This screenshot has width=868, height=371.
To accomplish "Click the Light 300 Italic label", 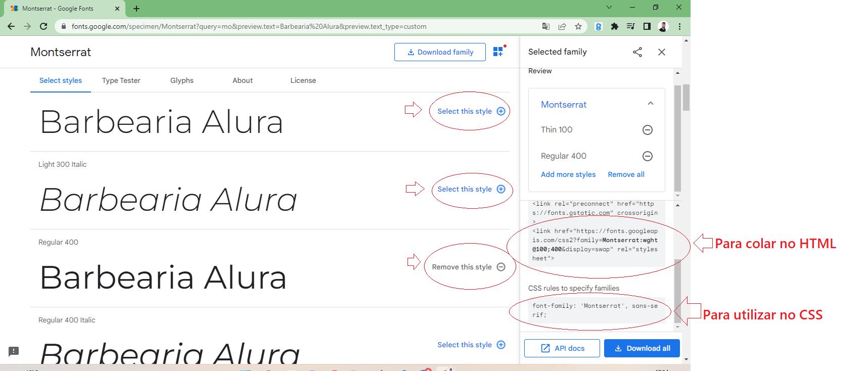I will coord(63,164).
